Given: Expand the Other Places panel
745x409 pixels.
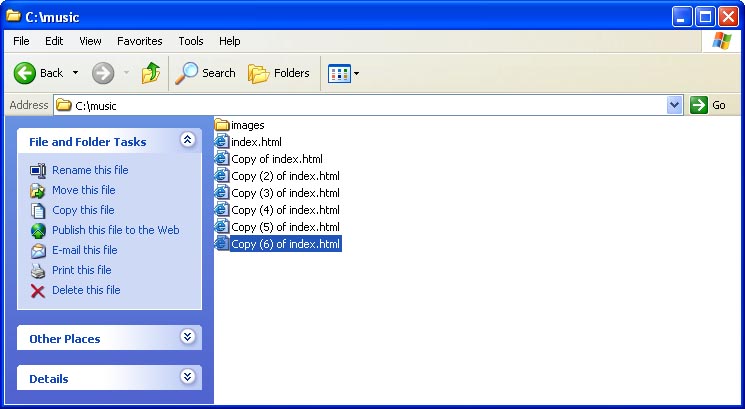Looking at the screenshot, I should coord(187,337).
